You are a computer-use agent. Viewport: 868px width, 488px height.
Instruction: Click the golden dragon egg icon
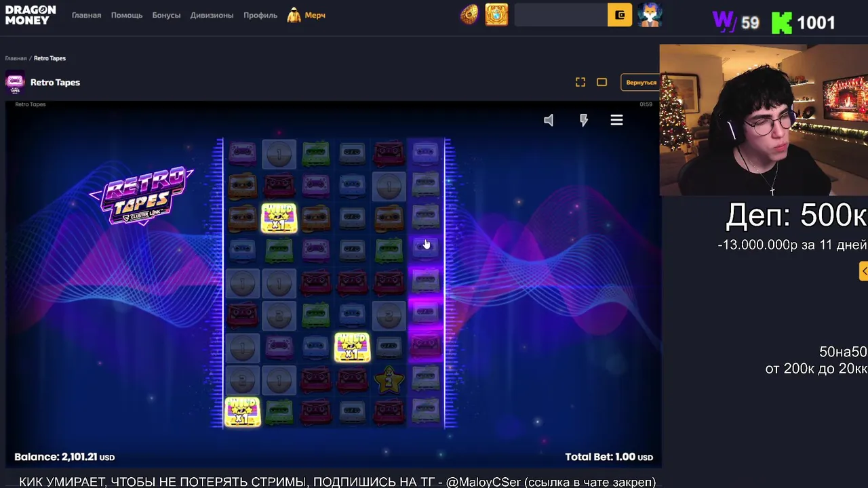[x=469, y=15]
